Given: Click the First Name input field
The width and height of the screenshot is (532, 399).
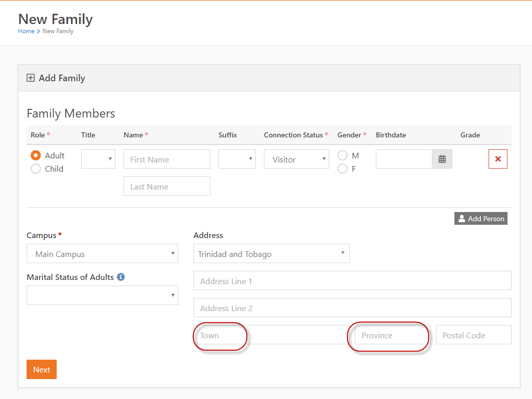Looking at the screenshot, I should pos(167,159).
